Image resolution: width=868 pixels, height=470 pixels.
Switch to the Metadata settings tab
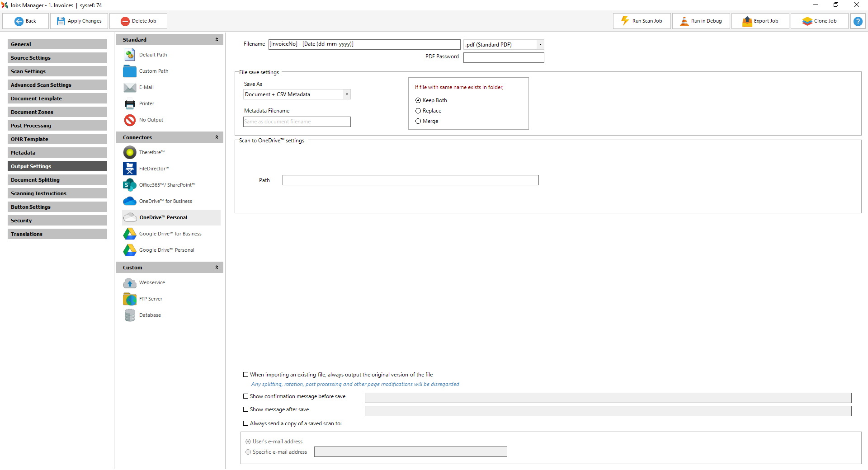[57, 153]
